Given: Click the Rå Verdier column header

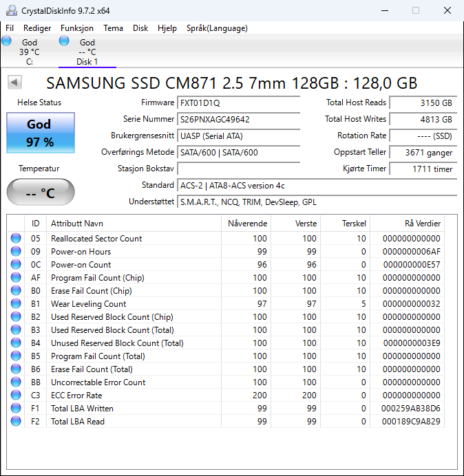Looking at the screenshot, I should click(x=407, y=224).
